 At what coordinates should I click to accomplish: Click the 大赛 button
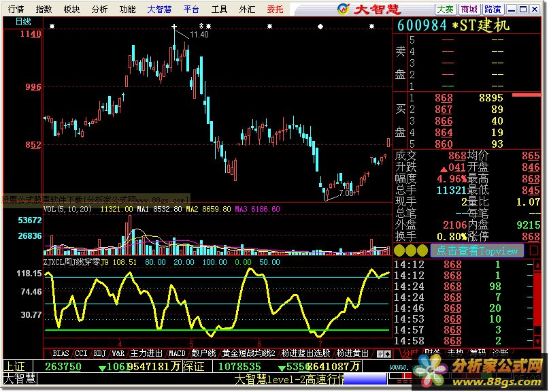click(x=446, y=10)
